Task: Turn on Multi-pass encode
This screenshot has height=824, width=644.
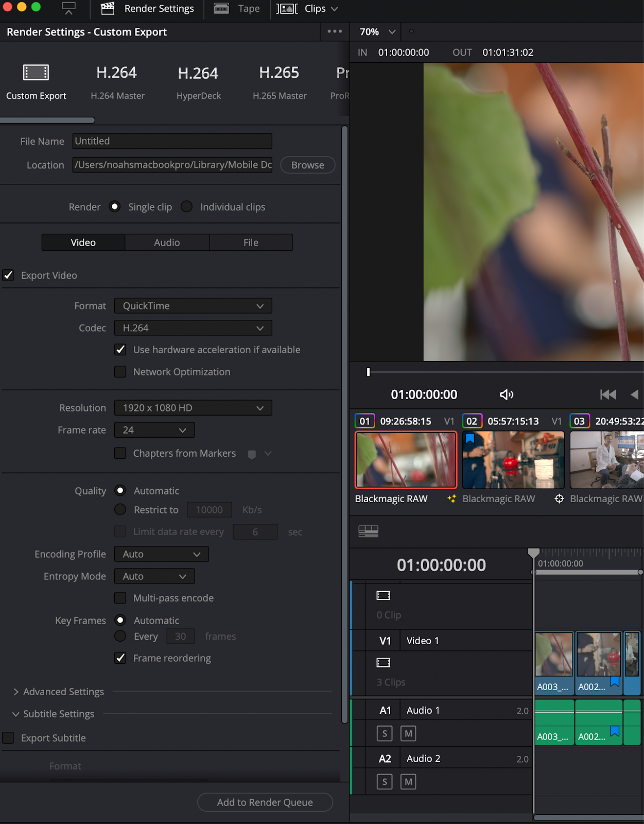Action: point(120,598)
